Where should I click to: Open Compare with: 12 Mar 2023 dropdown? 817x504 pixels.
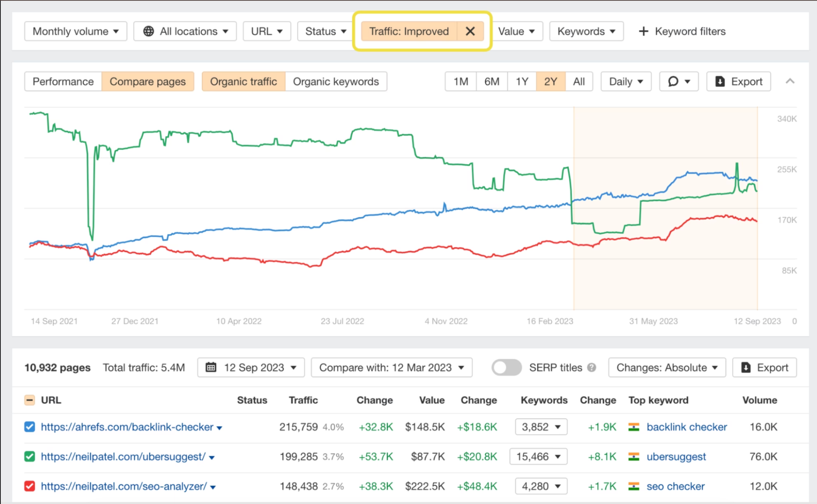(392, 367)
